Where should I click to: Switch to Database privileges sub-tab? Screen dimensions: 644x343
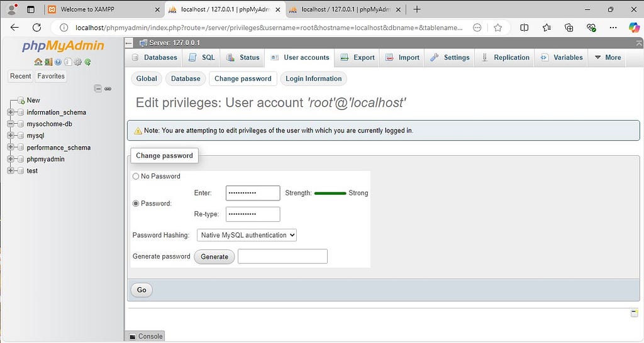click(x=186, y=79)
